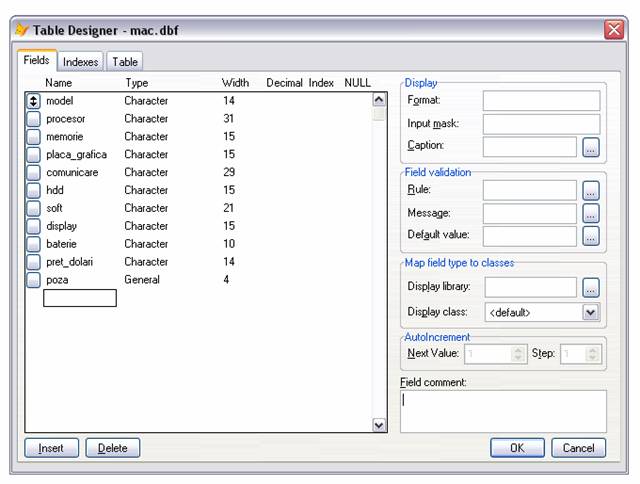This screenshot has width=640, height=484.
Task: Click the empty new field name box
Action: (x=80, y=298)
